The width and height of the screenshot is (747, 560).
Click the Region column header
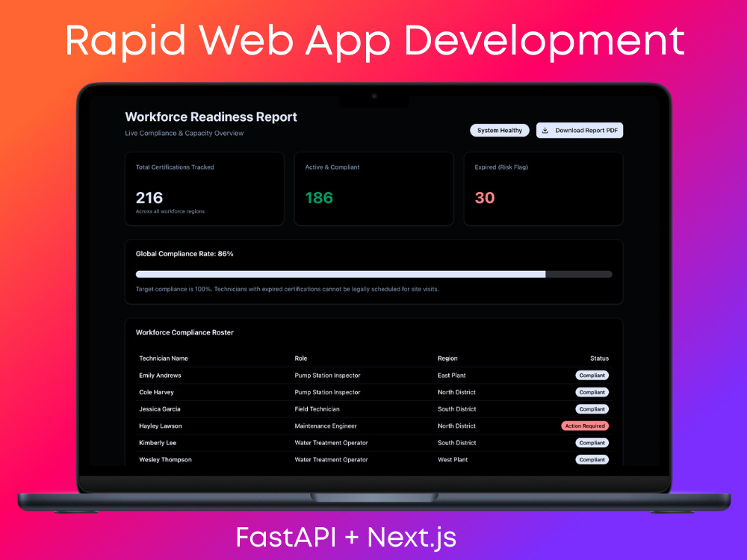tap(447, 358)
